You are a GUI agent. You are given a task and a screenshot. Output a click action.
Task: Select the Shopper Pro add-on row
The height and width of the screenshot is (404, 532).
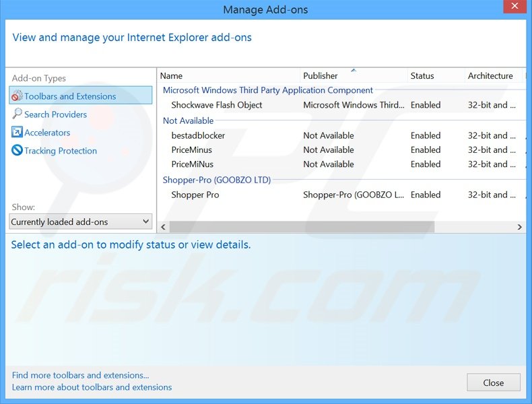click(343, 195)
